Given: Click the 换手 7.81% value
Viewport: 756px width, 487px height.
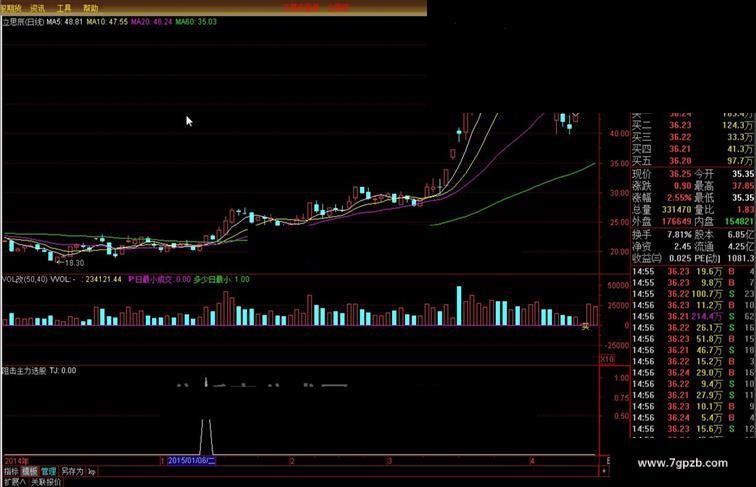Looking at the screenshot, I should [x=679, y=235].
